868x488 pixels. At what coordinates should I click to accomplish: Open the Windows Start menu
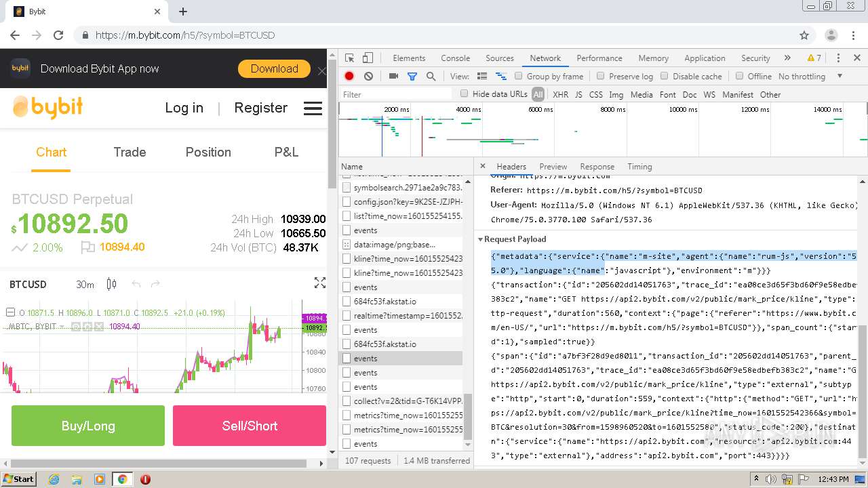[x=18, y=479]
